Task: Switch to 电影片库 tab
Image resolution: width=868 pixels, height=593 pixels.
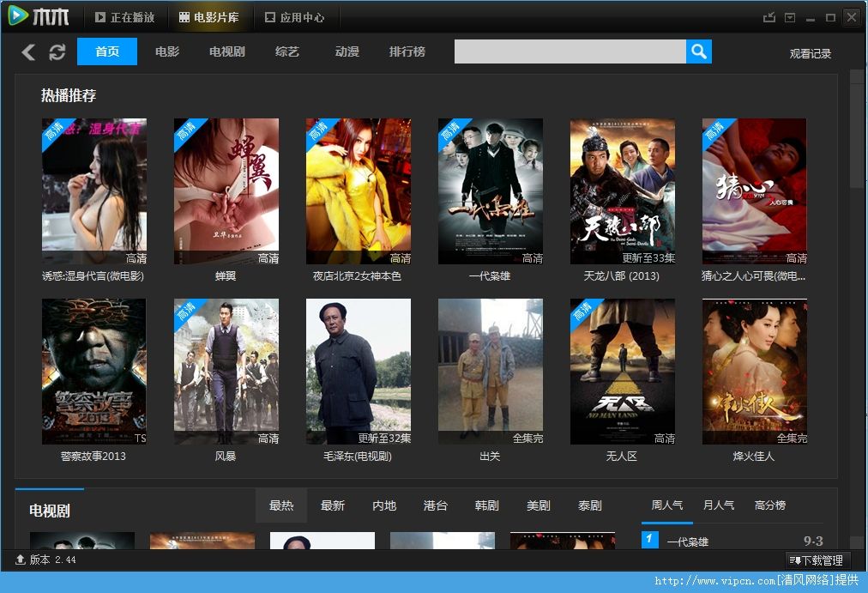Action: [208, 18]
